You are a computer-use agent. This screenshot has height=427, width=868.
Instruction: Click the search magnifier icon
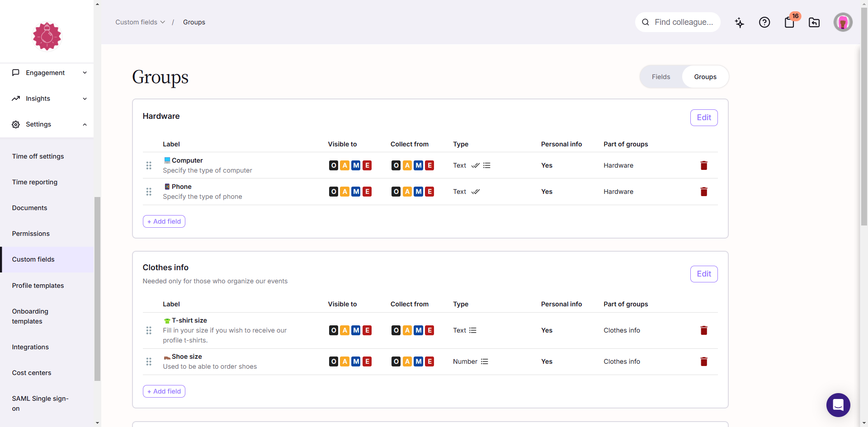click(646, 22)
